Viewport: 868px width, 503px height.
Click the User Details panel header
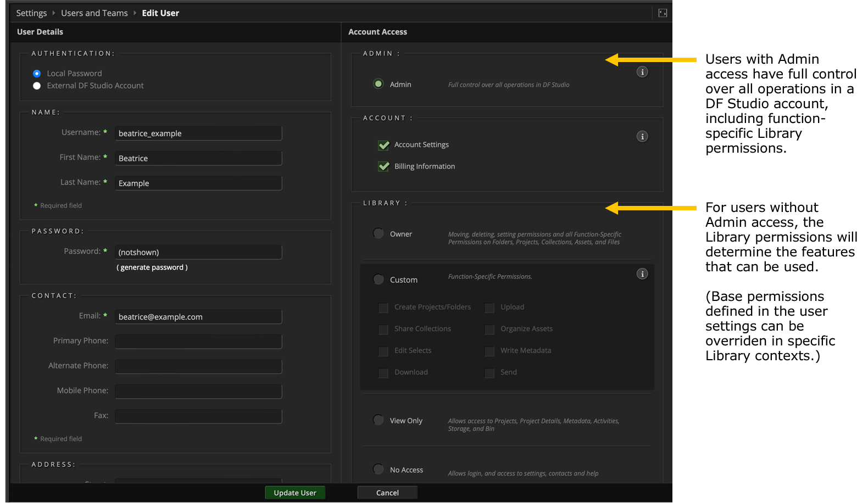(40, 32)
